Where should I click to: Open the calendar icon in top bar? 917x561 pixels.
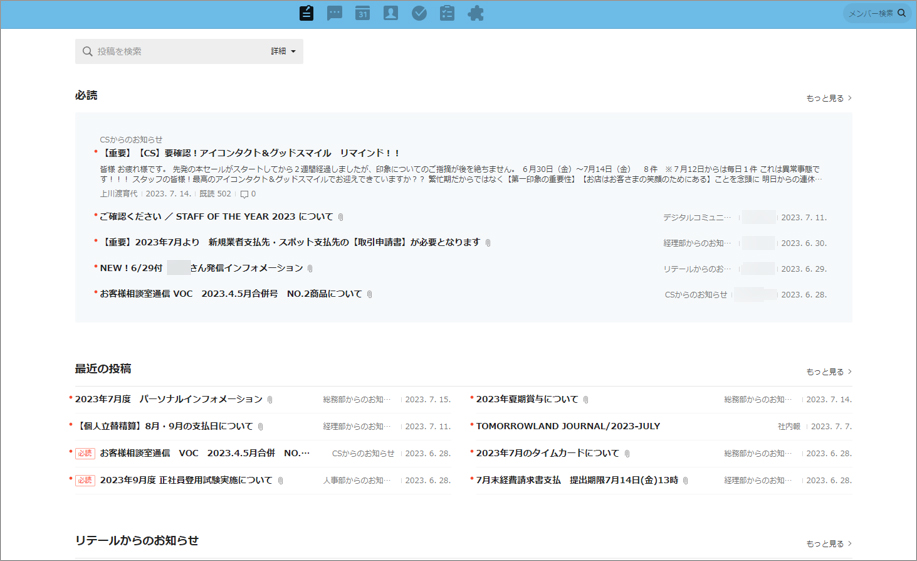363,14
